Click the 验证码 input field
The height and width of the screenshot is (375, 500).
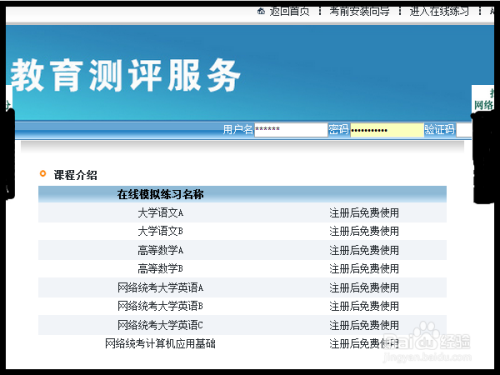[464, 130]
